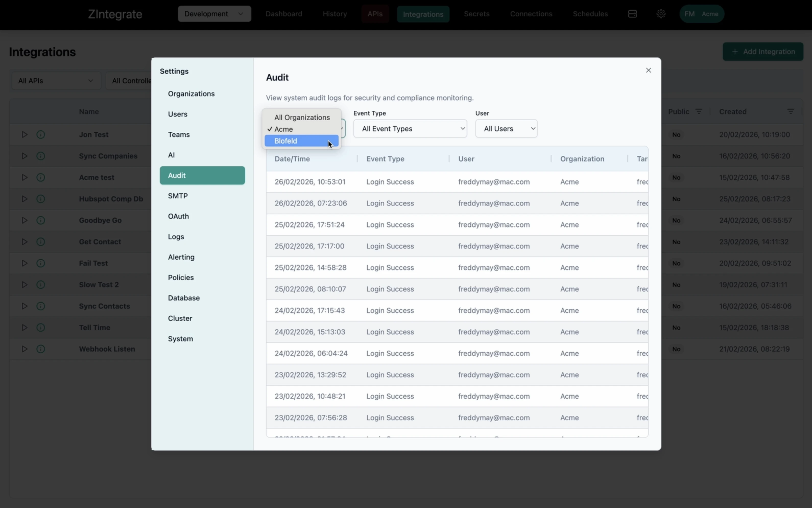Click the FM Acme user badge
The width and height of the screenshot is (812, 508).
click(x=701, y=14)
